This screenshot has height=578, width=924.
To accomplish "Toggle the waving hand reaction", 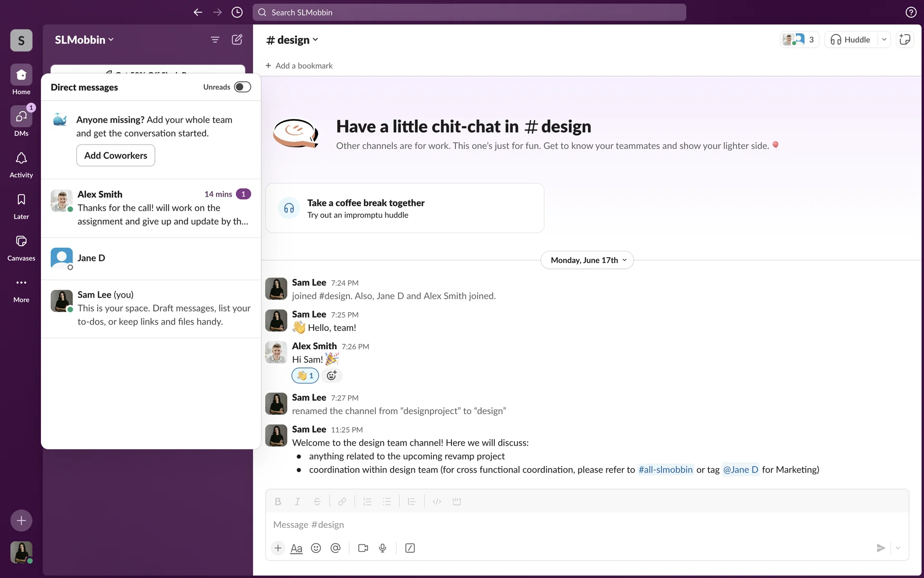I will (305, 376).
